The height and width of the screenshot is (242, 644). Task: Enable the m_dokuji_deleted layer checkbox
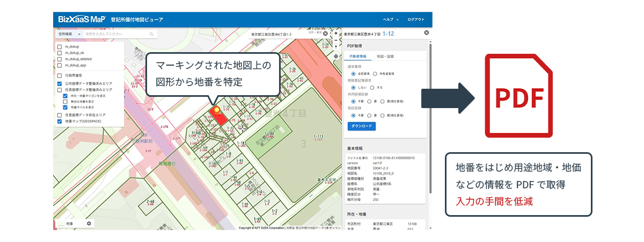pos(60,59)
